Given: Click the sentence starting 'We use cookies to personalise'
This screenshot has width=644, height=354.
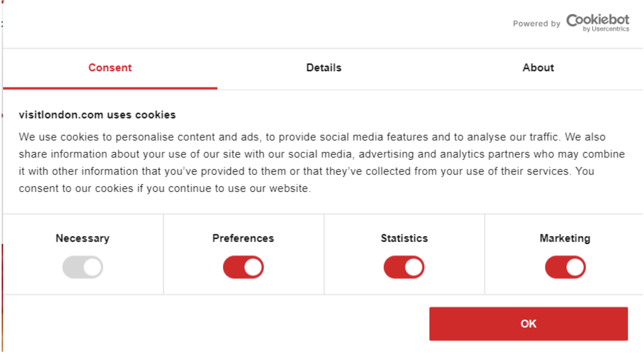Looking at the screenshot, I should tap(230, 137).
